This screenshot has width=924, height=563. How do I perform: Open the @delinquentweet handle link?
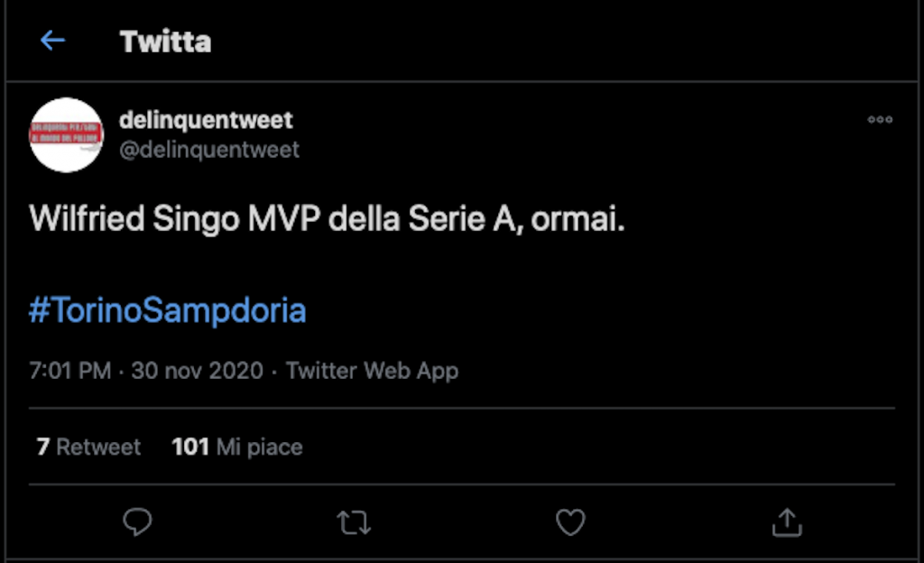coord(209,149)
